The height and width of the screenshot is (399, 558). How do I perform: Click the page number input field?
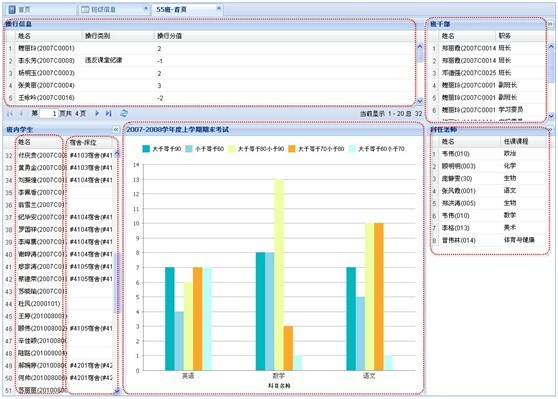point(49,114)
